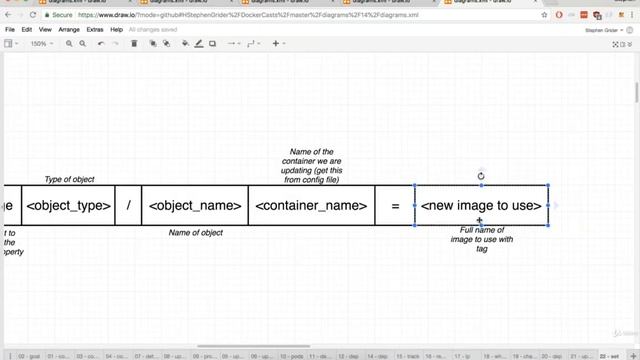Click the red square browser extension
Screen dimensions: 640x360
pos(584,15)
